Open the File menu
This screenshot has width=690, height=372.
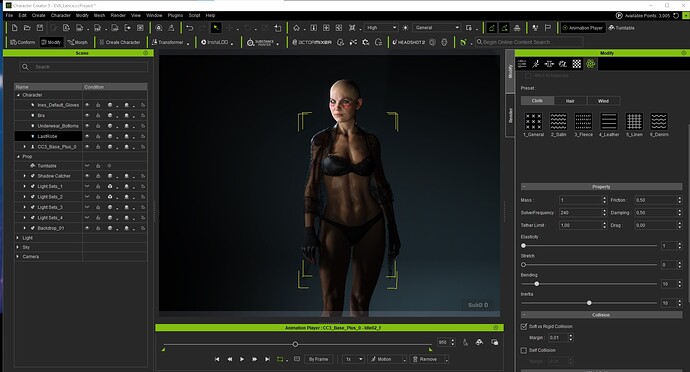9,15
